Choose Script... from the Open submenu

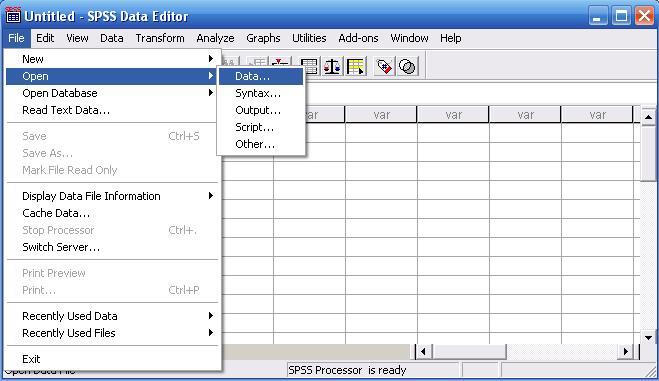click(x=261, y=127)
